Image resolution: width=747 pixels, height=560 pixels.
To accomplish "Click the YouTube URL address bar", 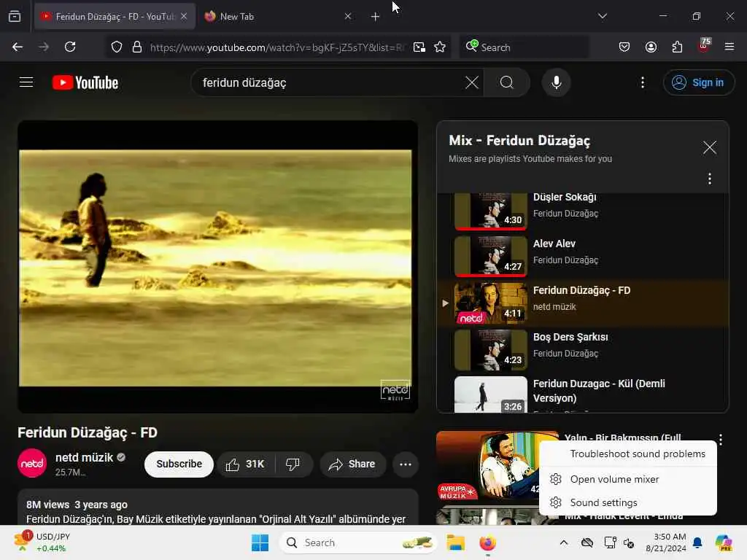I will pos(277,47).
